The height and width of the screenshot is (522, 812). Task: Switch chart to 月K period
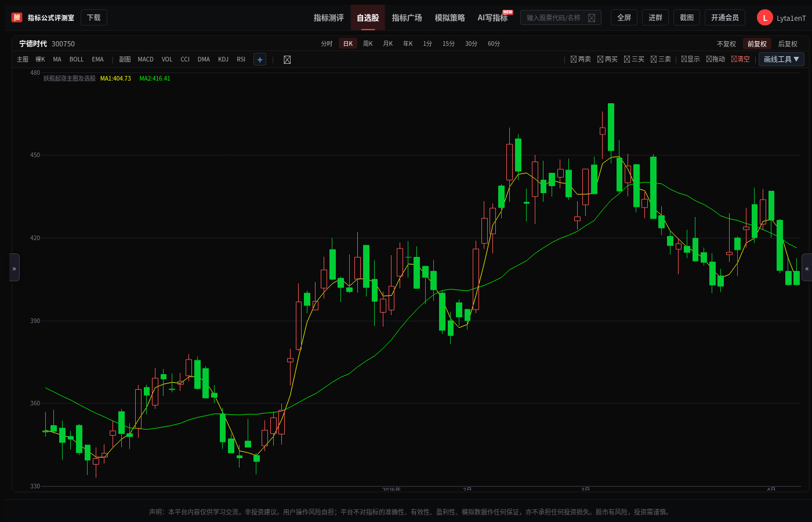click(x=388, y=44)
